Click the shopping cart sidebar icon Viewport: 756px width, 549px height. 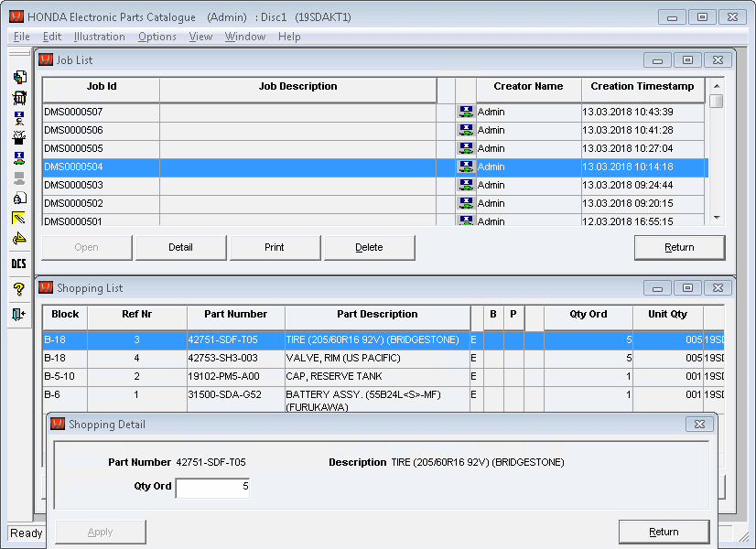(19, 98)
